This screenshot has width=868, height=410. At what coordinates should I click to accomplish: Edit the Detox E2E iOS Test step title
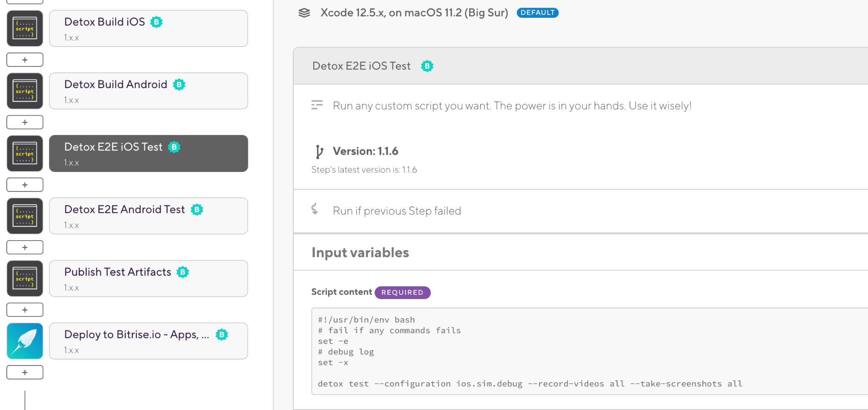click(362, 66)
